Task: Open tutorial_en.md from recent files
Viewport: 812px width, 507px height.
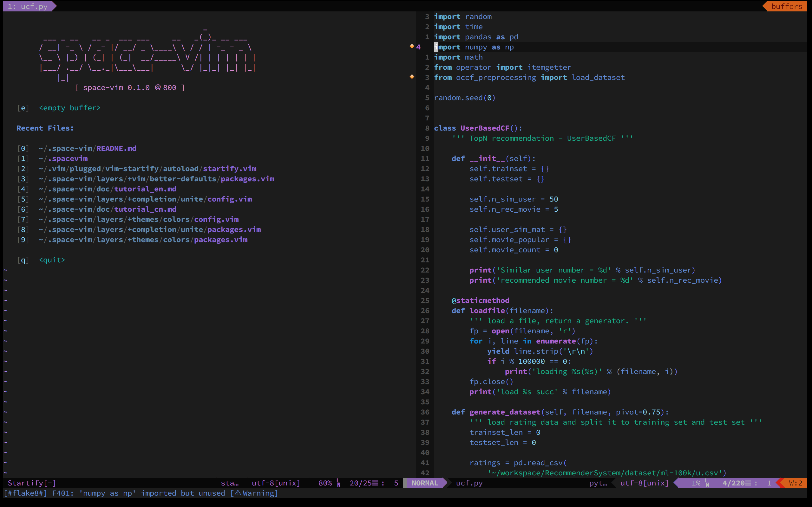Action: pyautogui.click(x=145, y=189)
